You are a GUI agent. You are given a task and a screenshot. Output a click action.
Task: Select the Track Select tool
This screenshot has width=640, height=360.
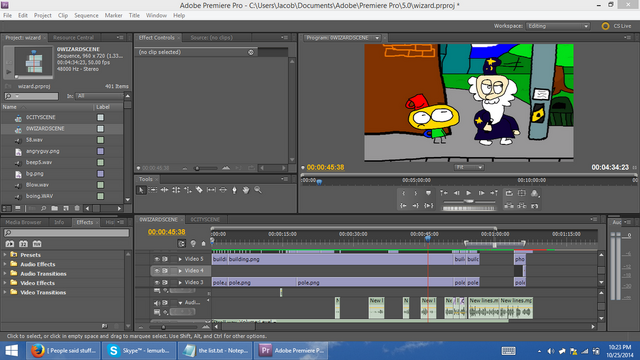[153, 190]
